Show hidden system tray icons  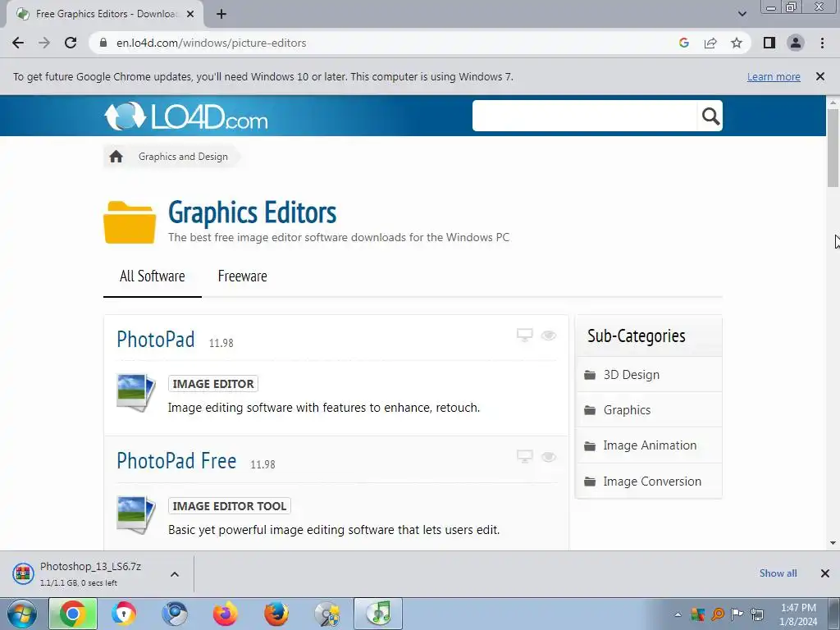pyautogui.click(x=678, y=614)
